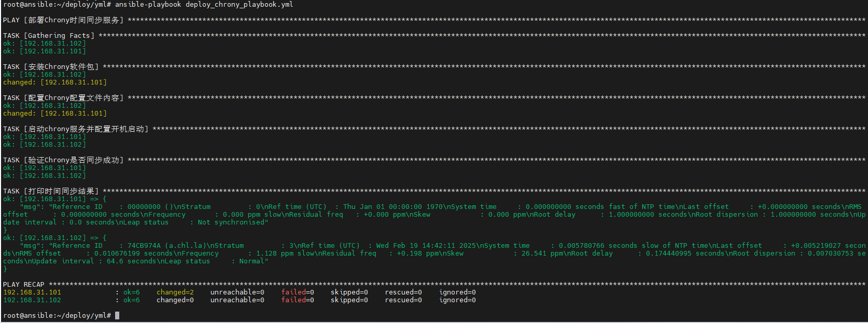Click ok: [192.168.31.102] under Gathering Facts
Viewport: 868px width, 323px height.
click(45, 44)
